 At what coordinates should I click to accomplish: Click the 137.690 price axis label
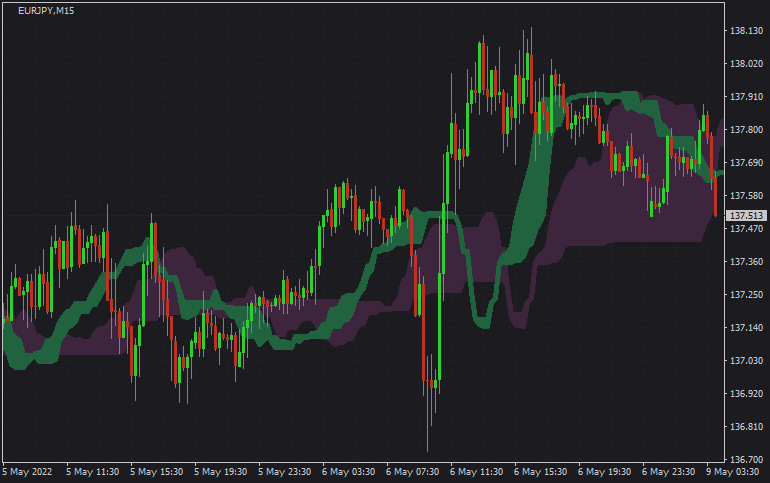click(x=746, y=162)
